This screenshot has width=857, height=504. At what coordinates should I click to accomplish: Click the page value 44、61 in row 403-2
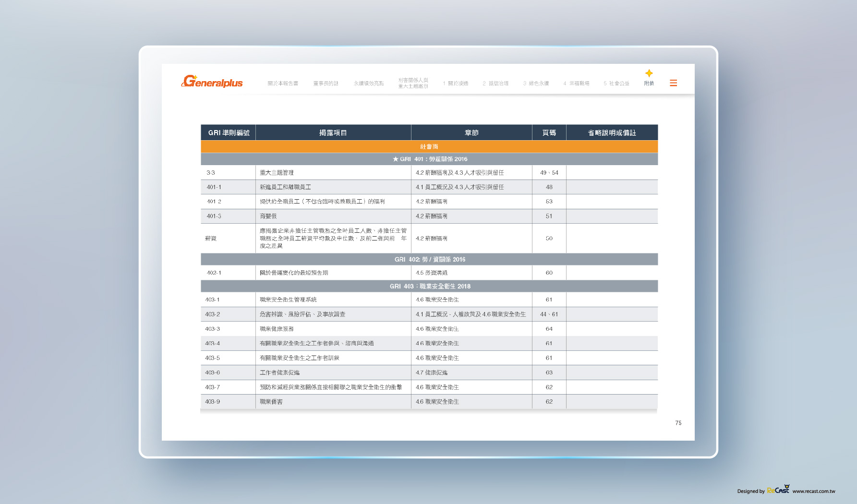point(549,314)
